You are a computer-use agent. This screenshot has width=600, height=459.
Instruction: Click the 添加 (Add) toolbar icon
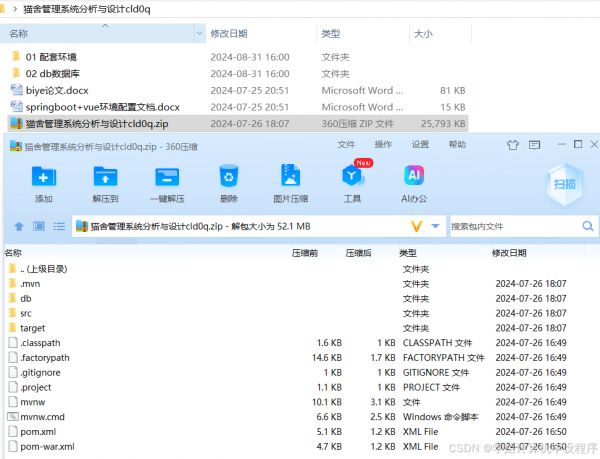click(44, 176)
